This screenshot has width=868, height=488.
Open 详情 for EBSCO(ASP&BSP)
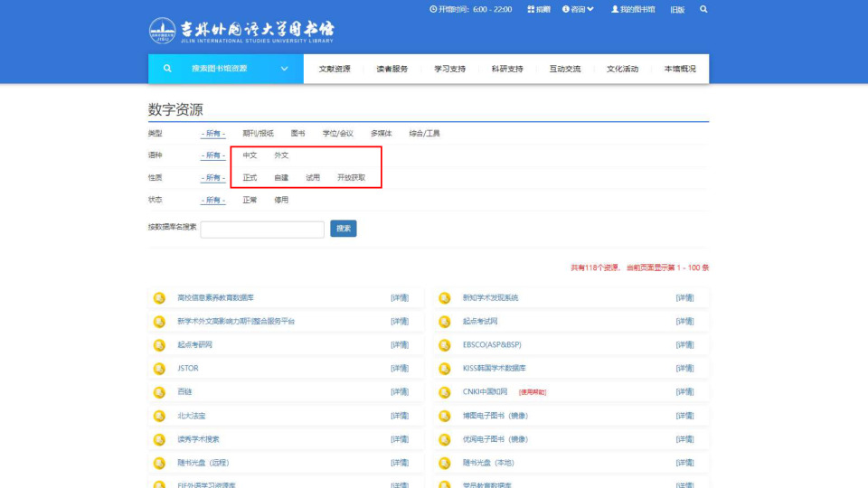(x=684, y=344)
